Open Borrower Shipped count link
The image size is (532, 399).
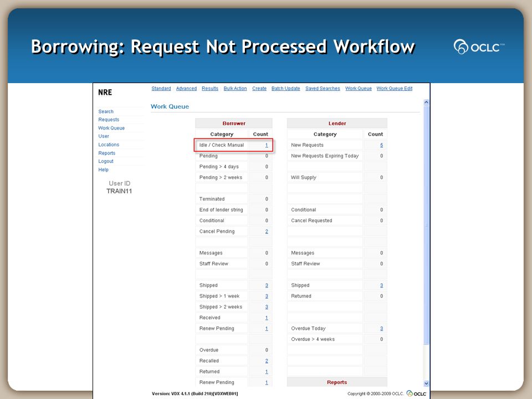267,285
